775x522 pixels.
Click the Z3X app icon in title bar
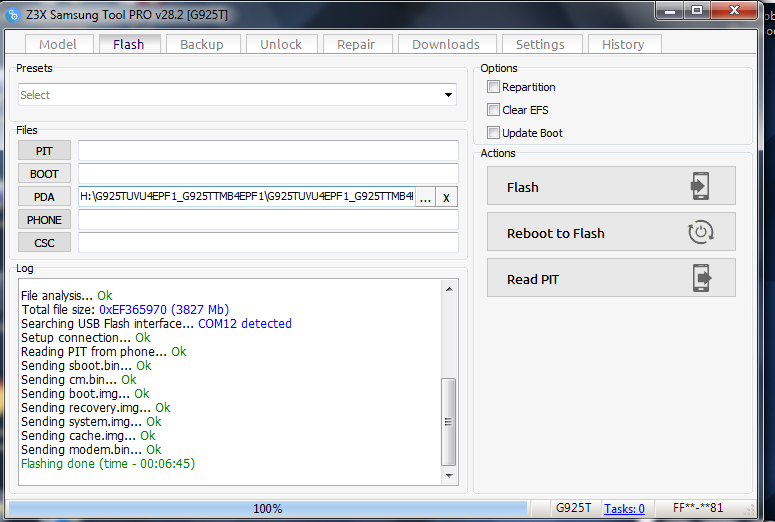(x=13, y=14)
